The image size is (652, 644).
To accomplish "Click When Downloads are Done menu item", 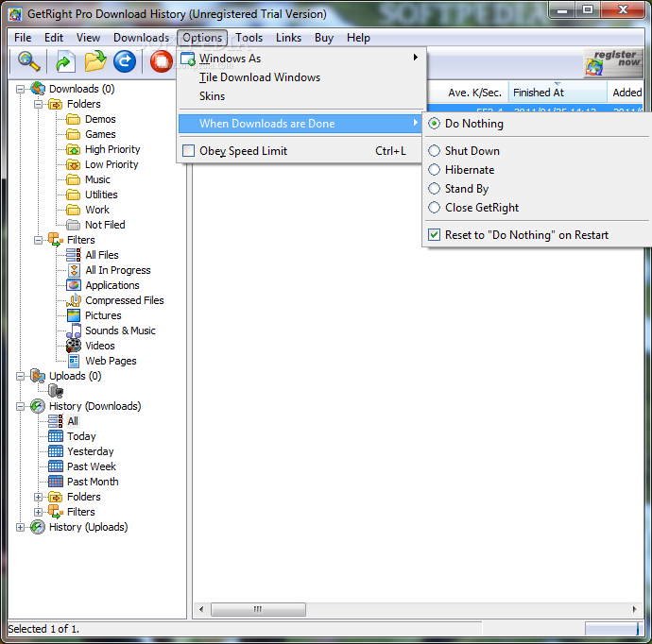I will [300, 124].
